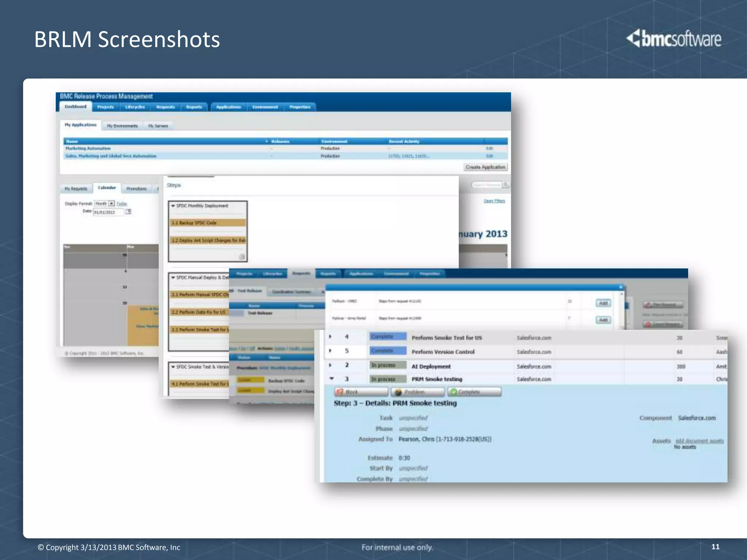The height and width of the screenshot is (560, 747).
Task: Click the add document assets link
Action: 699,441
